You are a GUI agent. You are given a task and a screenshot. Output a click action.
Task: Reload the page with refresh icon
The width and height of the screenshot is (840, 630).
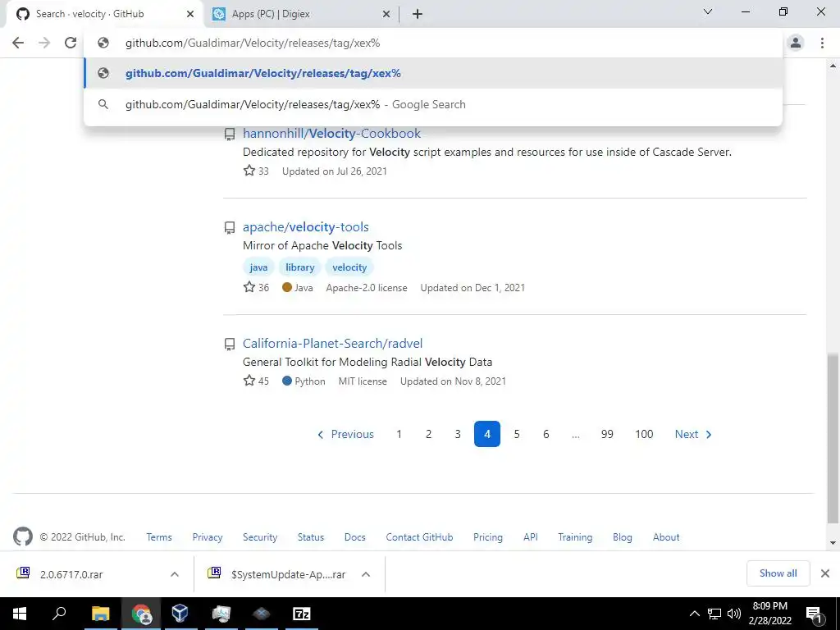71,43
